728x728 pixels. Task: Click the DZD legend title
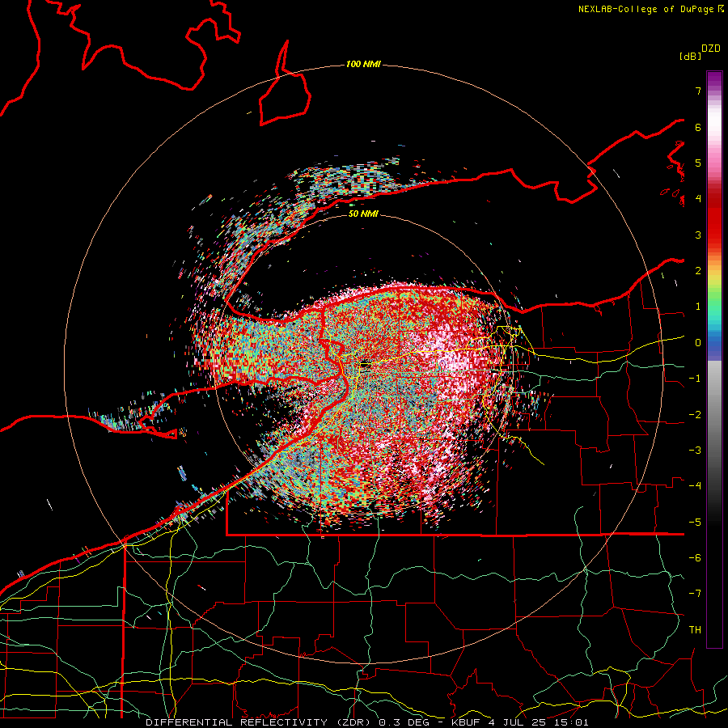pos(711,49)
